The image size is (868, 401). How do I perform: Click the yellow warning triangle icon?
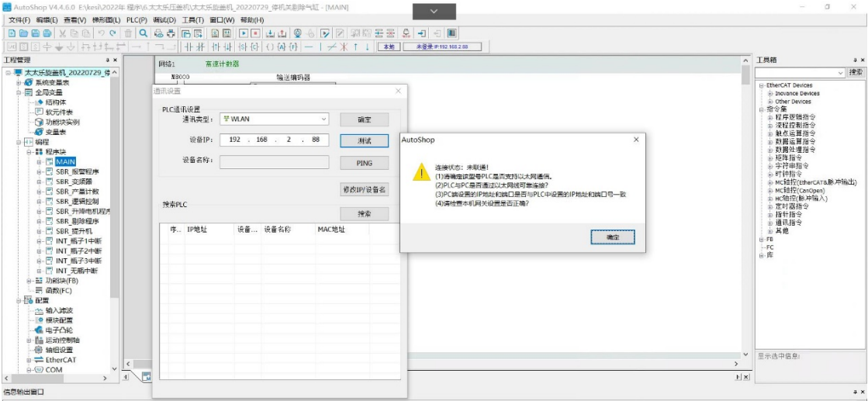click(421, 171)
